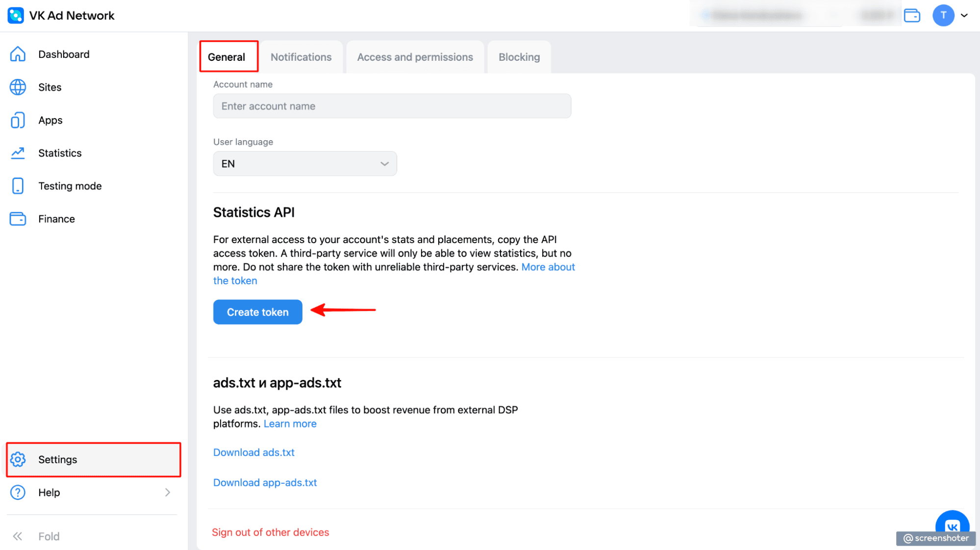Open the User language dropdown
Viewport: 980px width, 550px height.
[304, 163]
